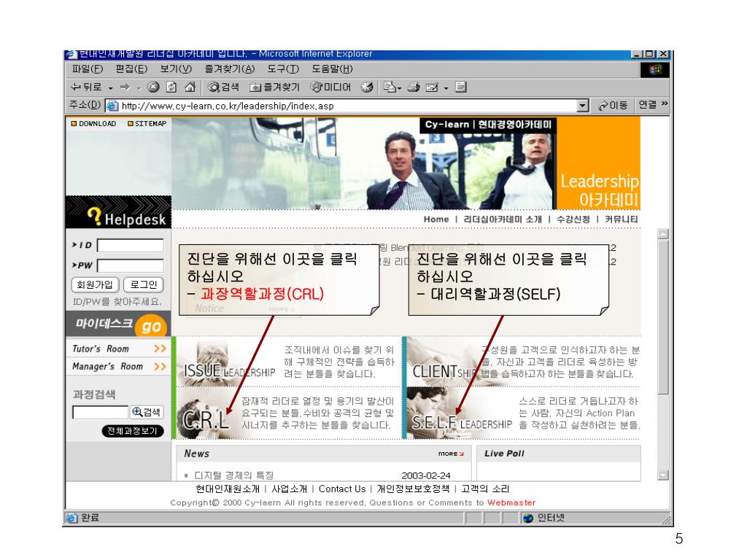
Task: Open the 커뮤니티 navigation link
Action: pos(622,219)
